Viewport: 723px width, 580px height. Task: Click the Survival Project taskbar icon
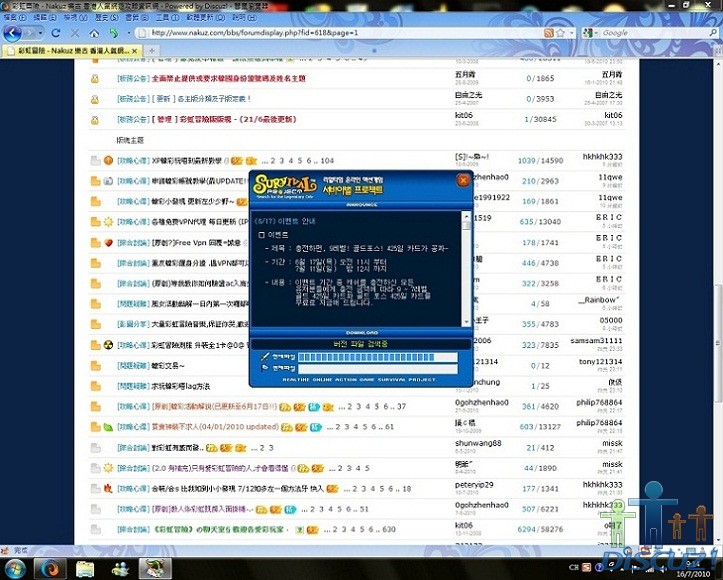pyautogui.click(x=156, y=568)
